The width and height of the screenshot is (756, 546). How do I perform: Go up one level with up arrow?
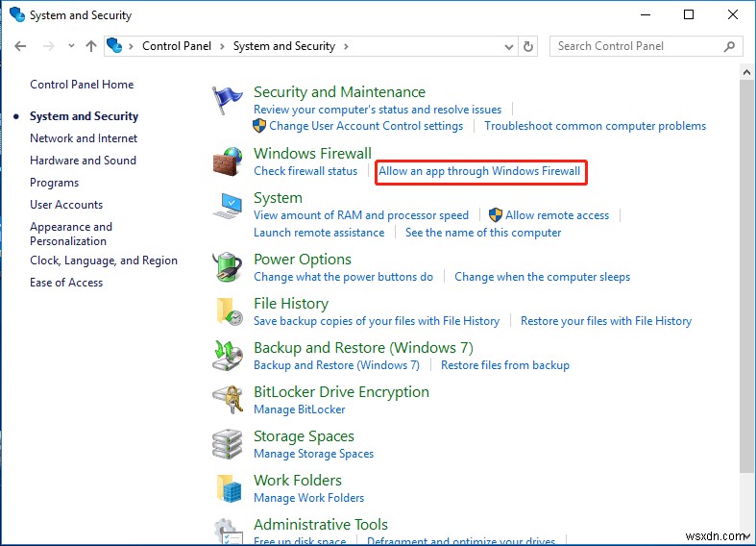pyautogui.click(x=91, y=46)
